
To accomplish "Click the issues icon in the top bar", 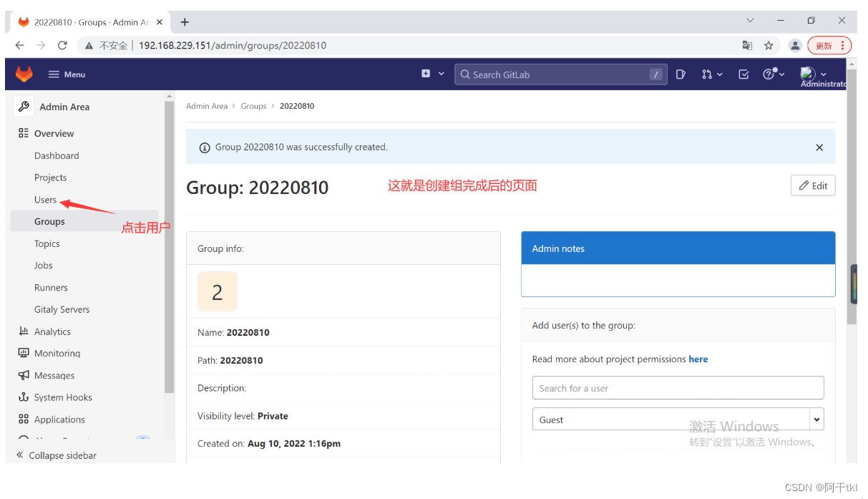I will click(x=681, y=74).
